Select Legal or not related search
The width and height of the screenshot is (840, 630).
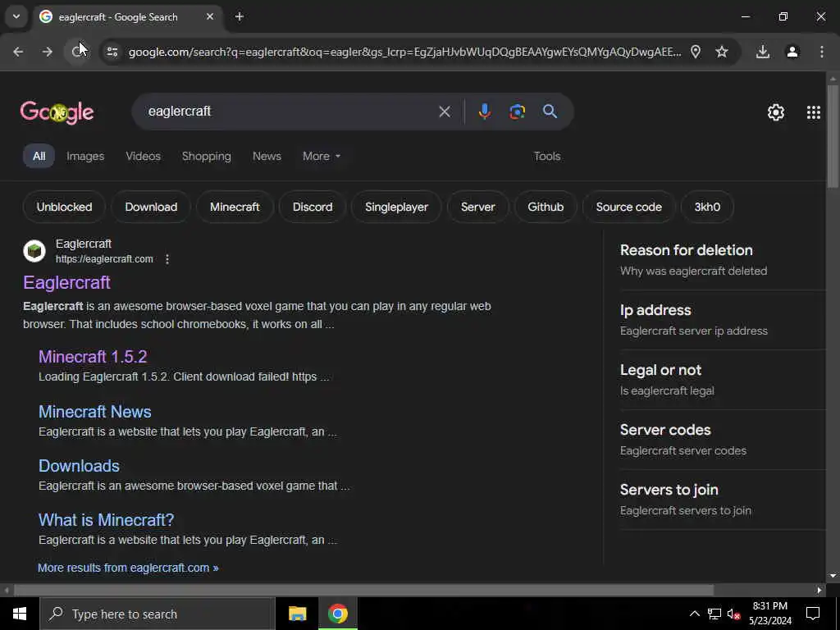tap(722, 381)
